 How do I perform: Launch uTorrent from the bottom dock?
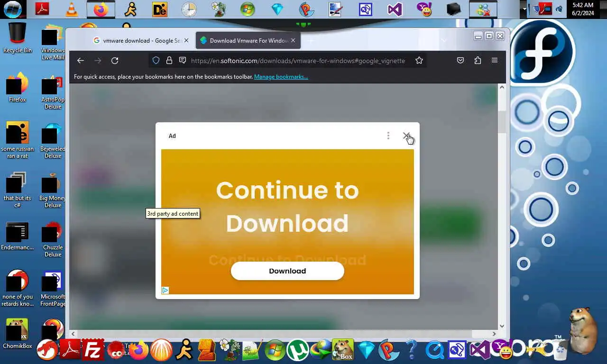click(298, 350)
